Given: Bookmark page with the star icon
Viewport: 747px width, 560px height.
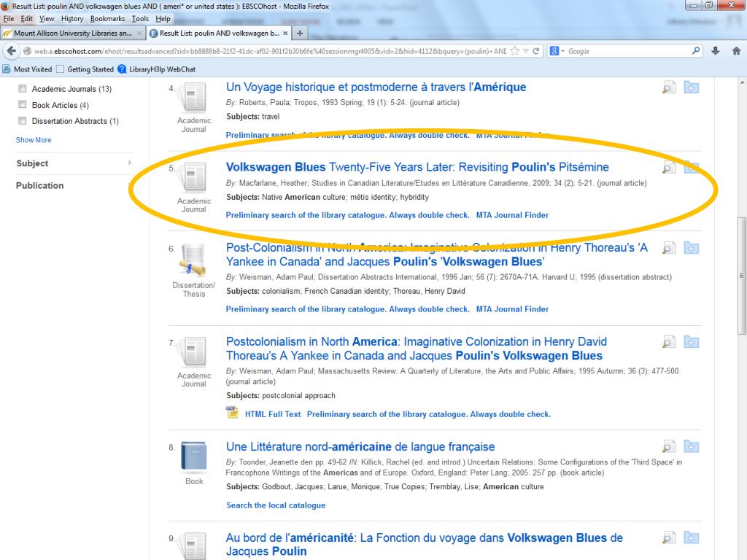Looking at the screenshot, I should coord(514,51).
